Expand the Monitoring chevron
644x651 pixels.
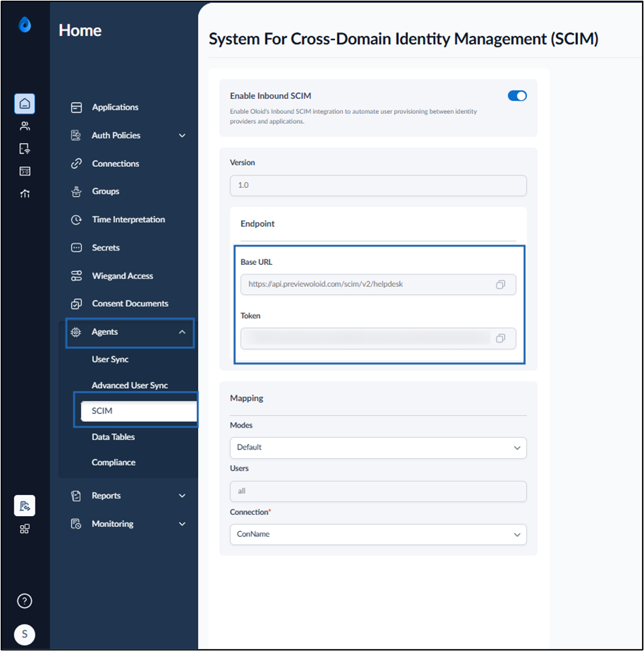point(182,524)
